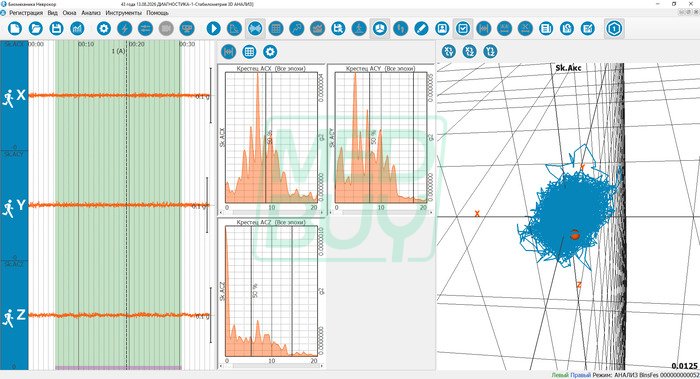Screen dimensions: 700x379
Task: Click table icon above the Крестец charts
Action: coord(249,52)
